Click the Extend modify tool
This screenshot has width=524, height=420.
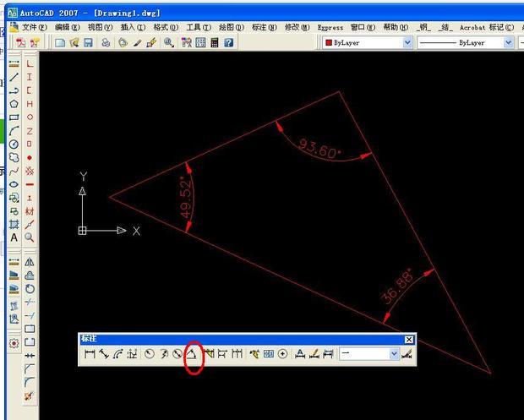(x=30, y=315)
